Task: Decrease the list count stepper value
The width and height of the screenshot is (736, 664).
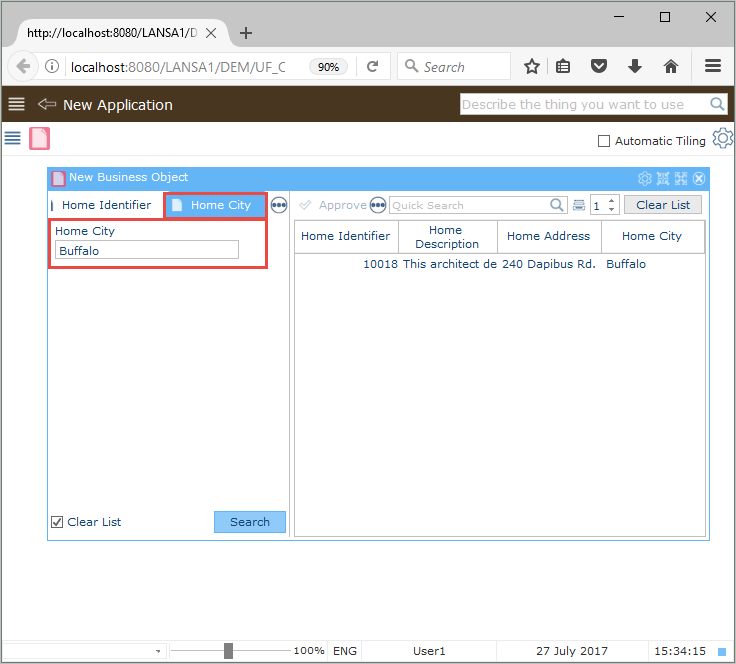Action: tap(611, 209)
